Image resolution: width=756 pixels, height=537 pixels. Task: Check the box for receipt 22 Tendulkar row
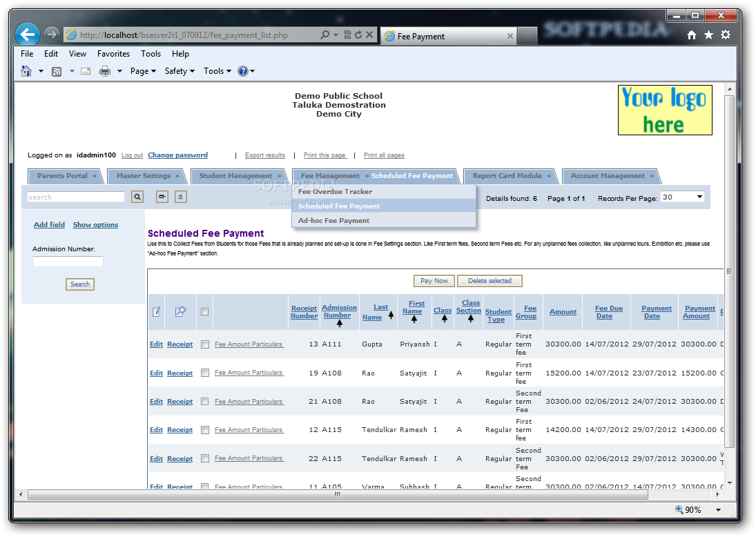pos(205,458)
